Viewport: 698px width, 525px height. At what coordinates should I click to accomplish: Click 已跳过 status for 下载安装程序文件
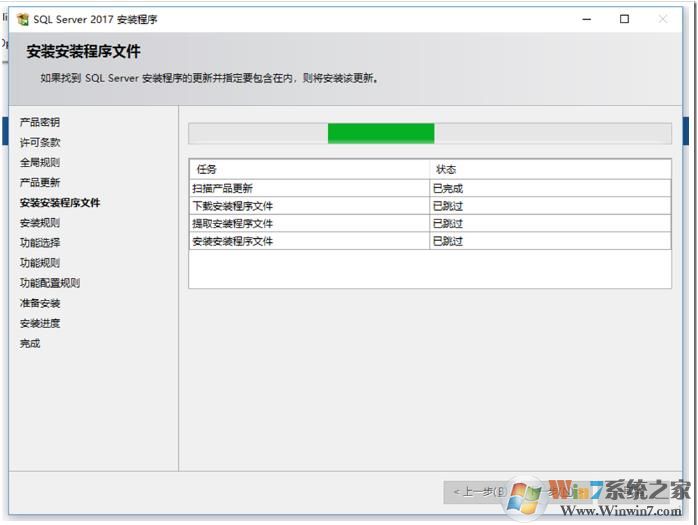(550, 206)
